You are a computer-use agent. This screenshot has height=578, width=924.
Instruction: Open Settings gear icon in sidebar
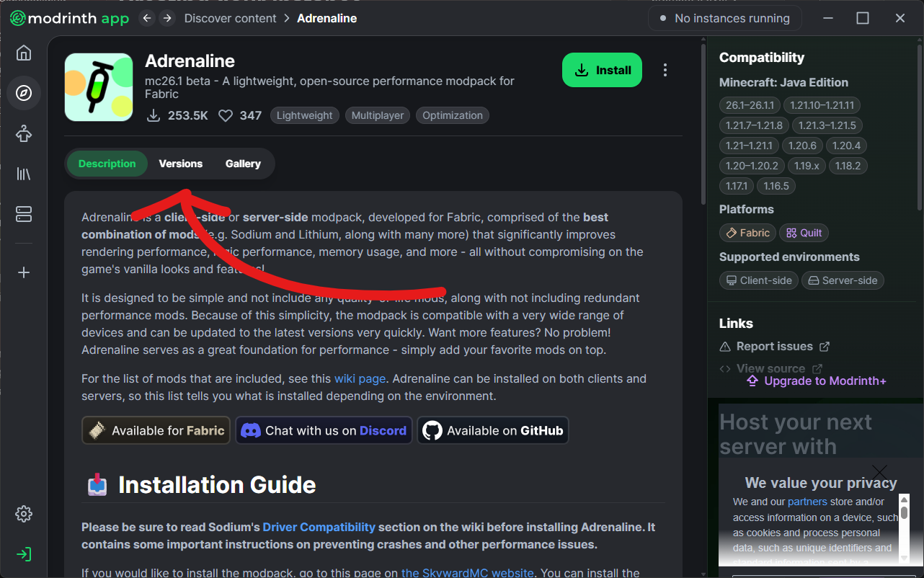(x=24, y=514)
